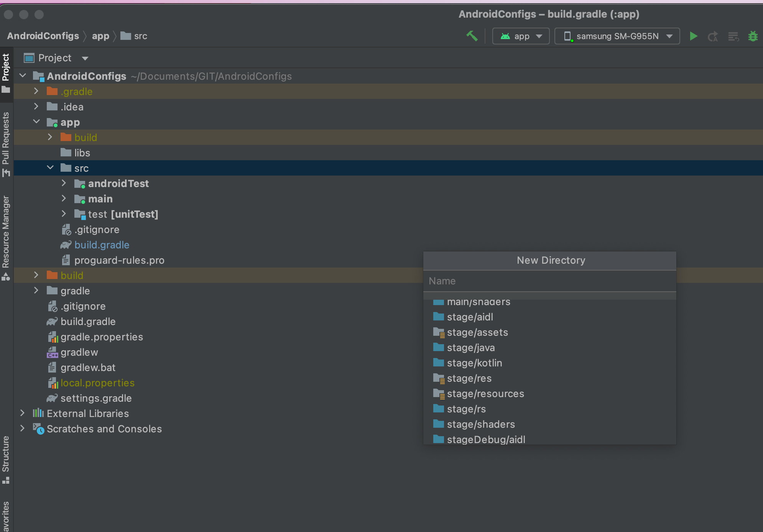Choose stage/kotlin from directory suggestions
This screenshot has height=532, width=763.
point(550,363)
